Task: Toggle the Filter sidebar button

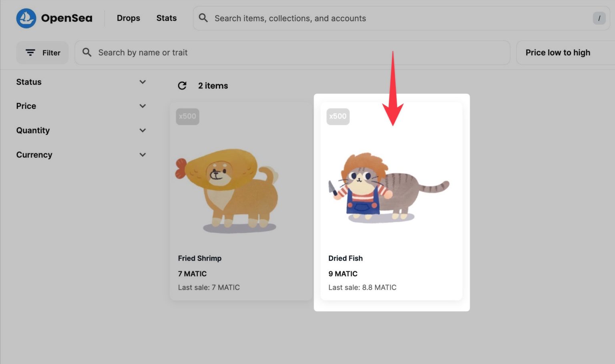Action: [x=42, y=53]
